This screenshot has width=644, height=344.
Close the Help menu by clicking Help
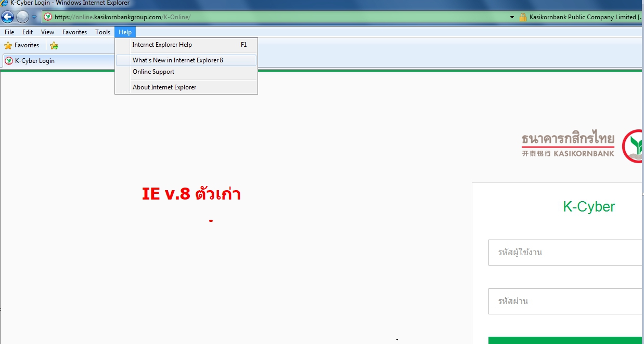pyautogui.click(x=125, y=32)
